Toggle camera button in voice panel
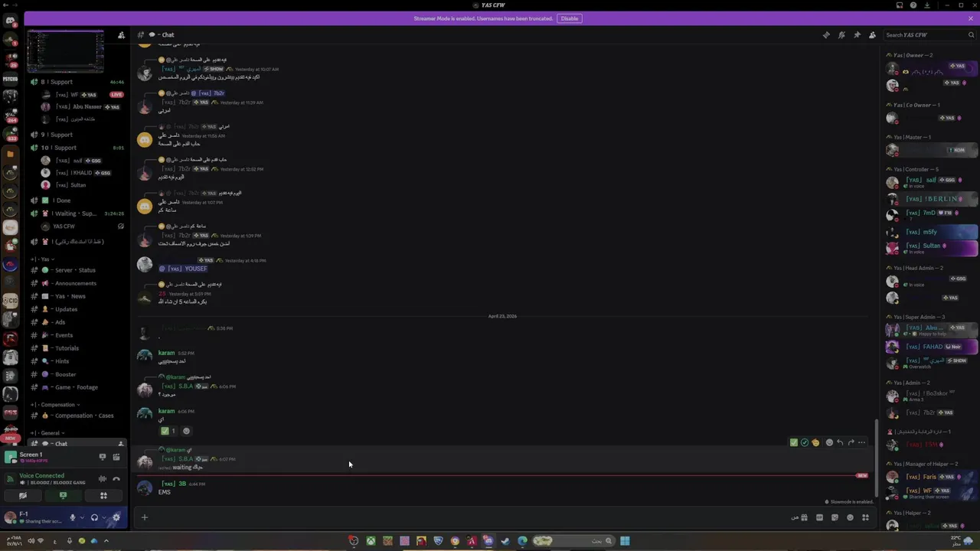 click(22, 495)
